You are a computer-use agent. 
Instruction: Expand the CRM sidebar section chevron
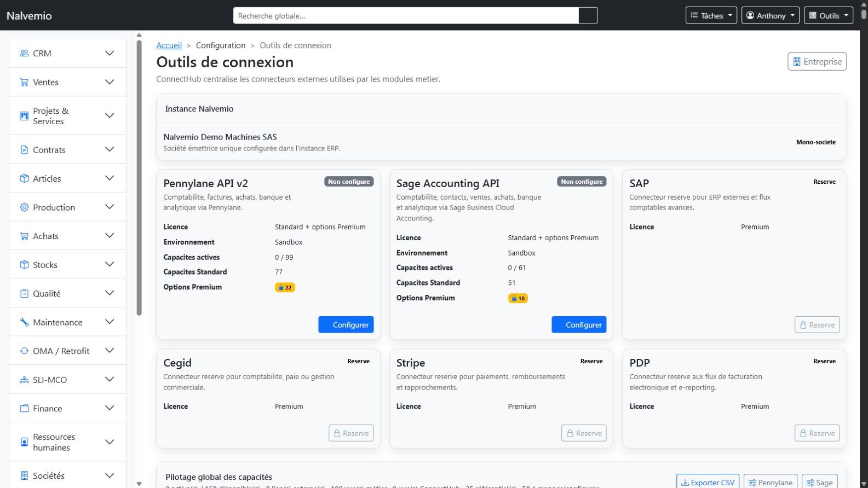pyautogui.click(x=110, y=53)
